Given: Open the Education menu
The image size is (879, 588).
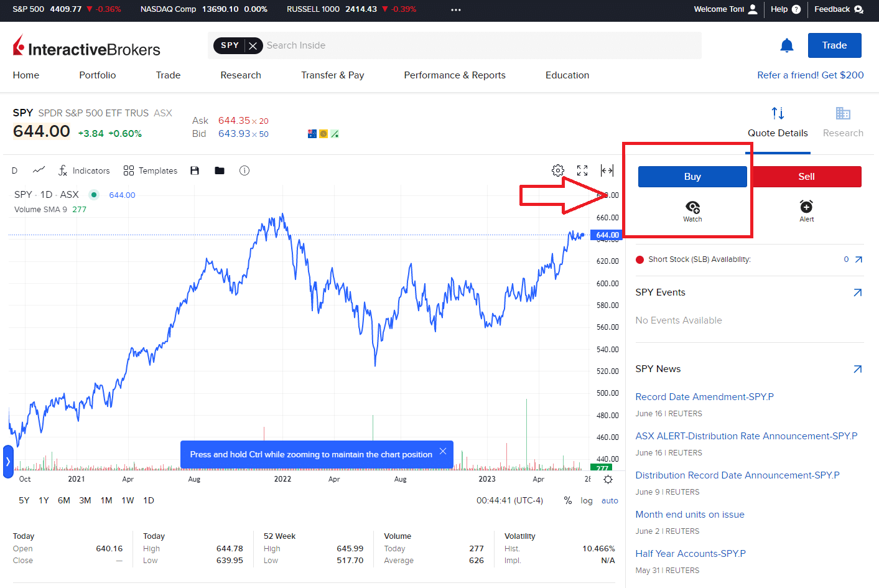Looking at the screenshot, I should point(567,75).
